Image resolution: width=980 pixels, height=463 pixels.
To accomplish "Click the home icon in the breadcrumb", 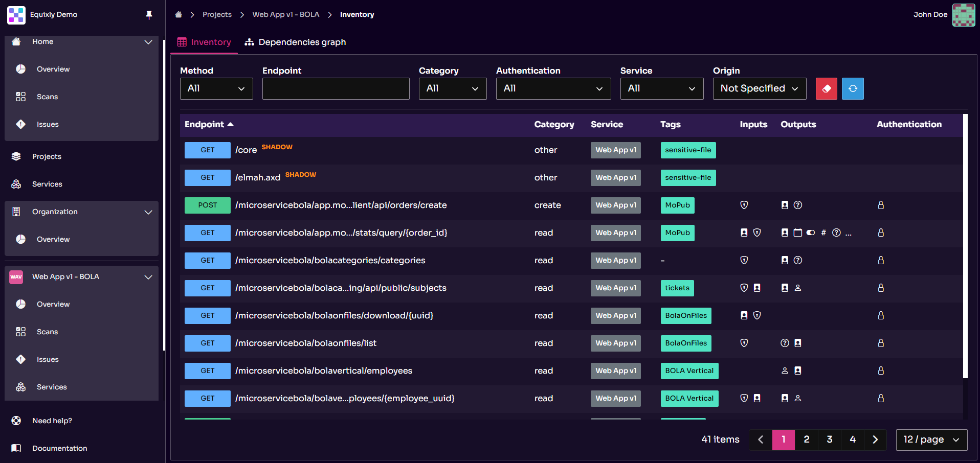I will pyautogui.click(x=178, y=14).
